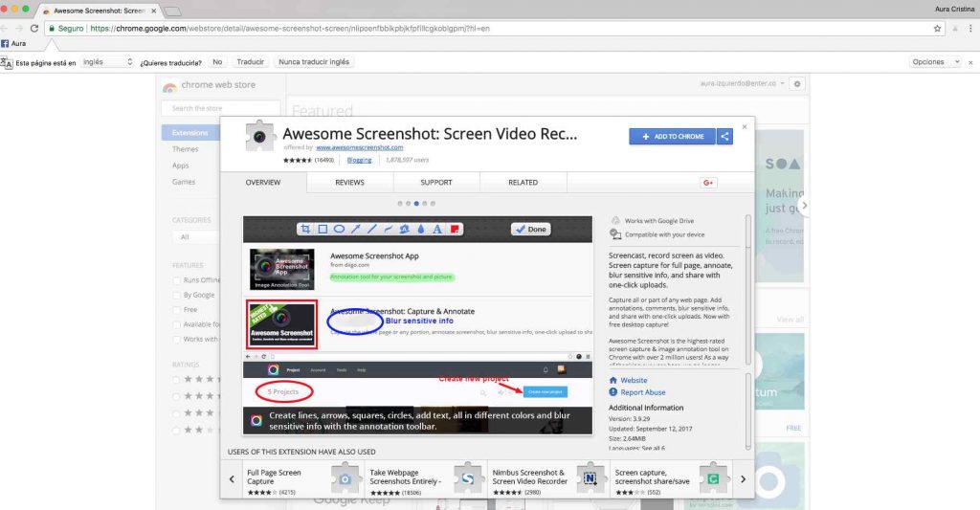Switch to the Support tab
Screen dimensions: 980x510
pos(436,183)
